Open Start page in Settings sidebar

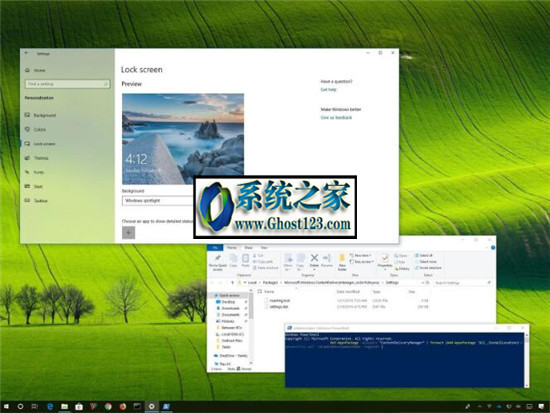point(34,186)
